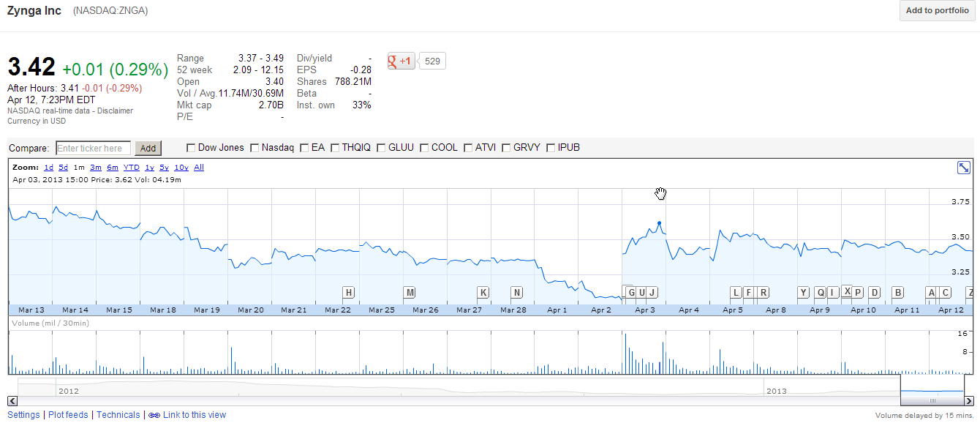Click the Google +1 button
This screenshot has width=980, height=434.
400,61
